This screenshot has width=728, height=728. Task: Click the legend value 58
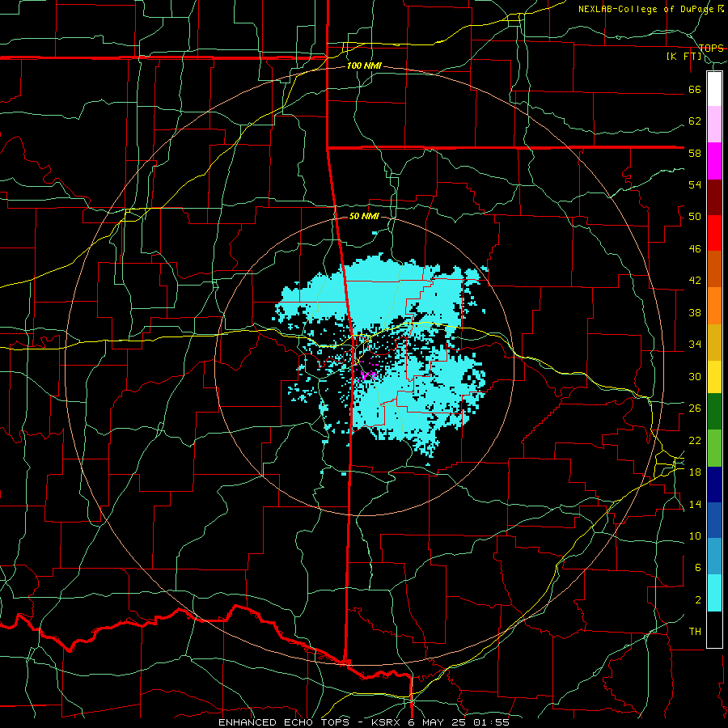click(695, 153)
